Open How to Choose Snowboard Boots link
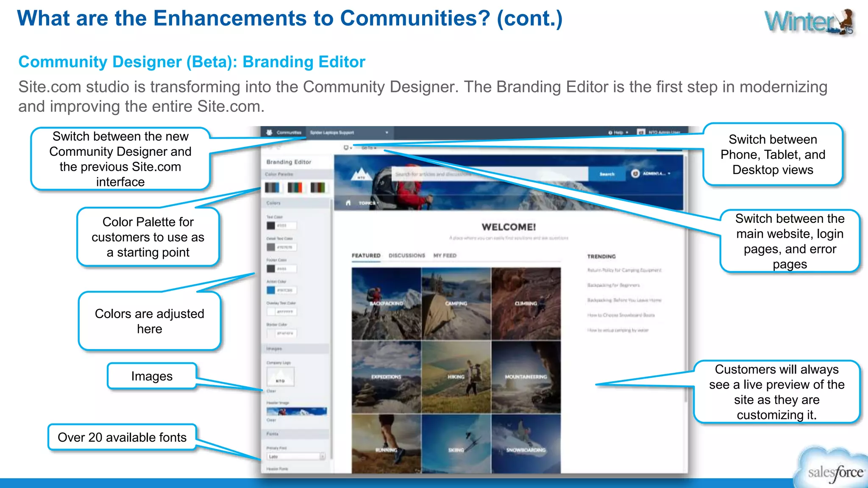 (x=621, y=315)
